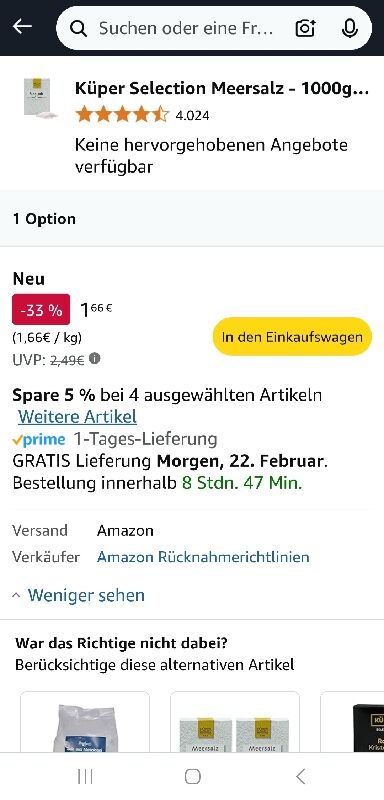Open camera lens search icon
The height and width of the screenshot is (800, 384).
[305, 28]
